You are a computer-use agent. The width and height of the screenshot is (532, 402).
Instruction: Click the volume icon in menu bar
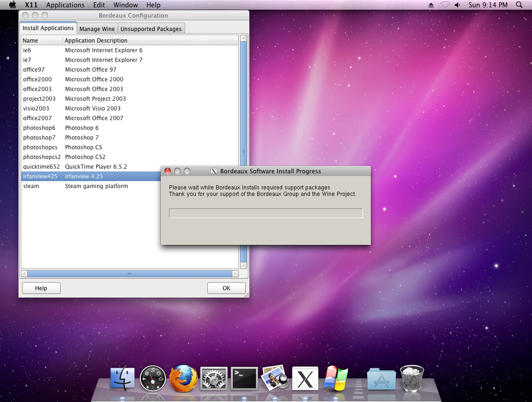tap(457, 5)
